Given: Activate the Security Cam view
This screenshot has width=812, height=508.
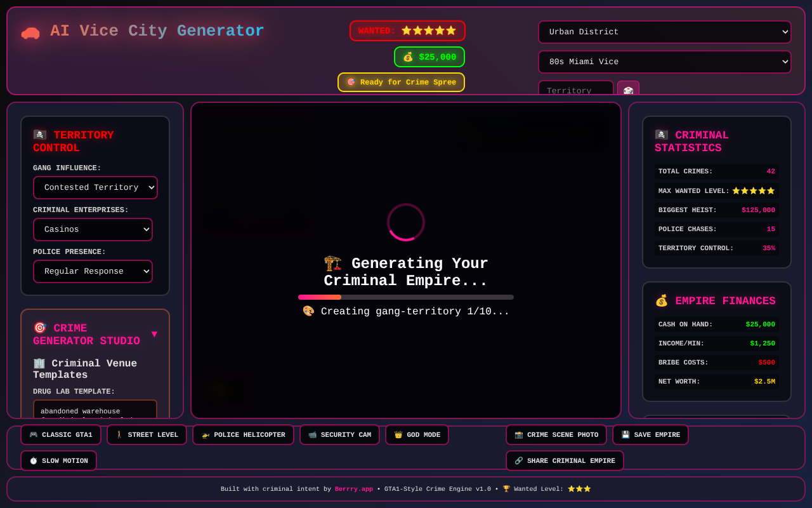Looking at the screenshot, I should point(339,435).
